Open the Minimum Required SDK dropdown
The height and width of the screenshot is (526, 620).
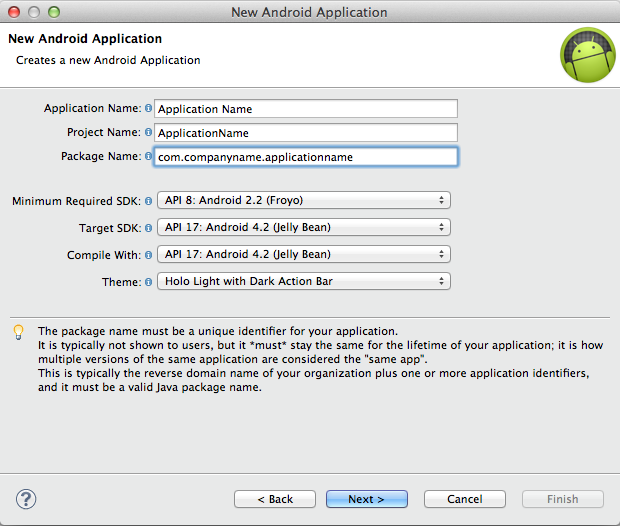[x=304, y=200]
